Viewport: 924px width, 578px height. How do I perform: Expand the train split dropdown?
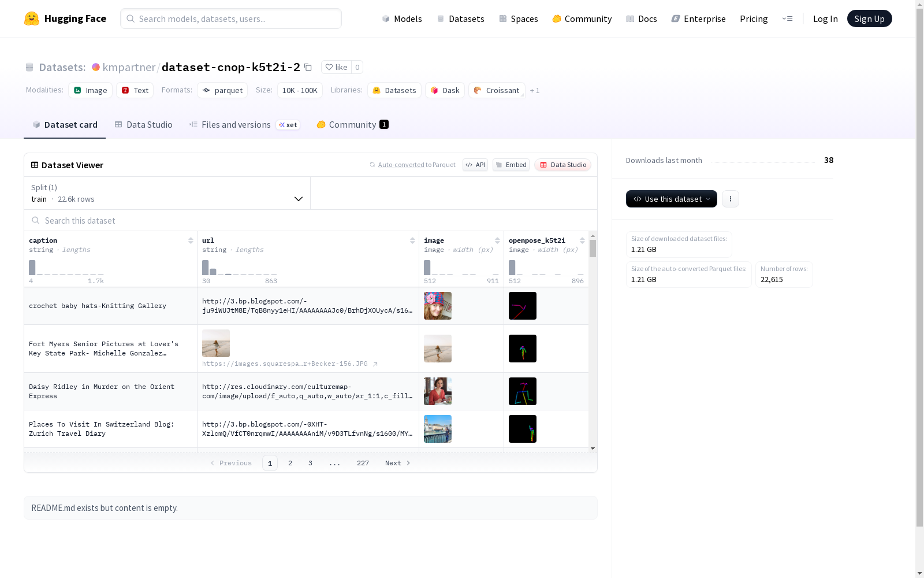tap(167, 193)
